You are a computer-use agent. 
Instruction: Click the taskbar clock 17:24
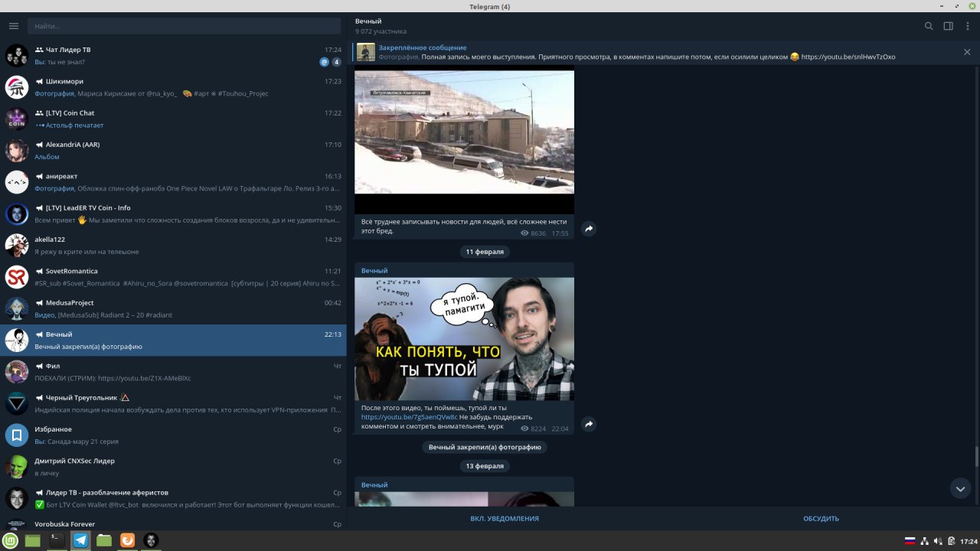click(x=969, y=541)
